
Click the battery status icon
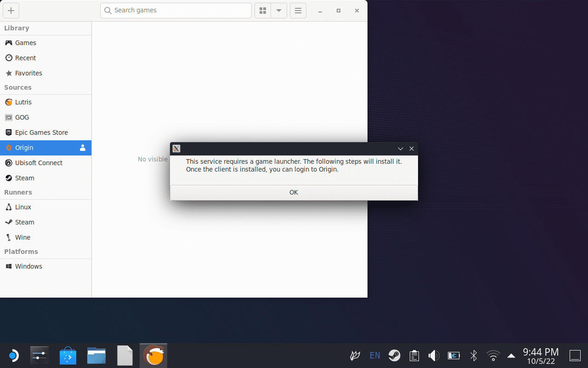[x=454, y=356]
